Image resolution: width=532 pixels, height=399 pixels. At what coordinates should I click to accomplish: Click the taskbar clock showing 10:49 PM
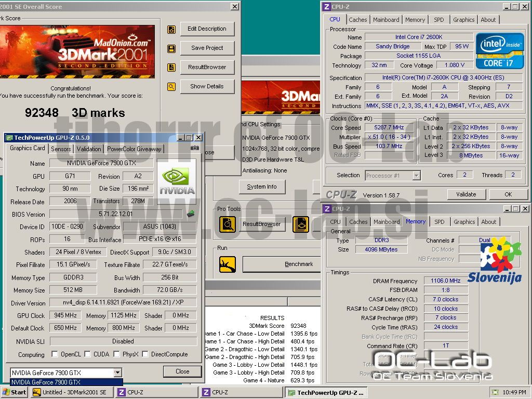point(514,392)
